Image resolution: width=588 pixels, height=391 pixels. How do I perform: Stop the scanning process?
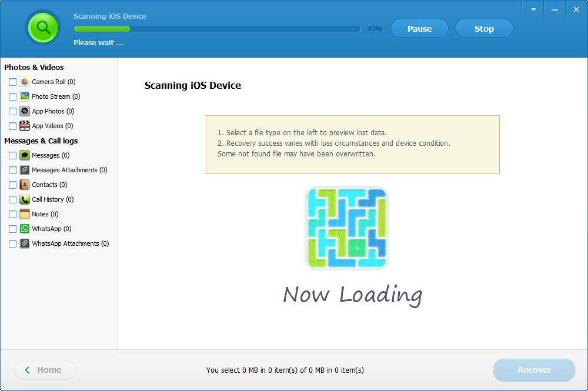coord(484,28)
